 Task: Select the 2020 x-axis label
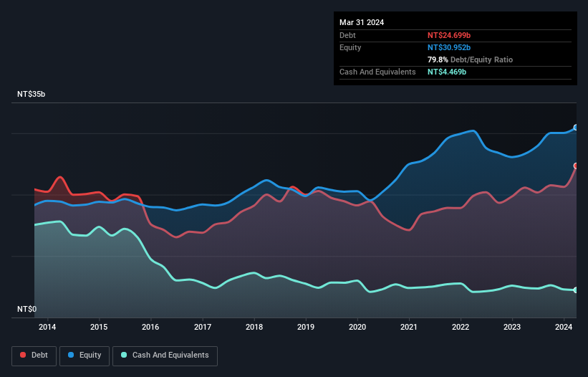click(357, 327)
